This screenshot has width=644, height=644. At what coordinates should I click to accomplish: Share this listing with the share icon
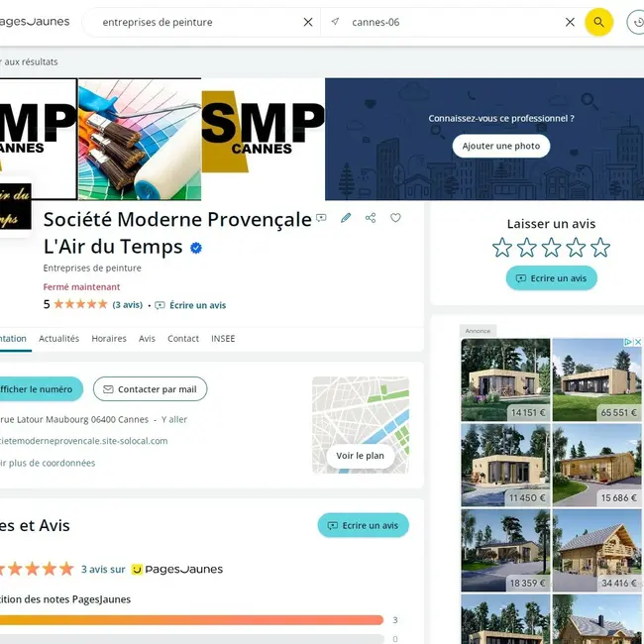[x=371, y=218]
